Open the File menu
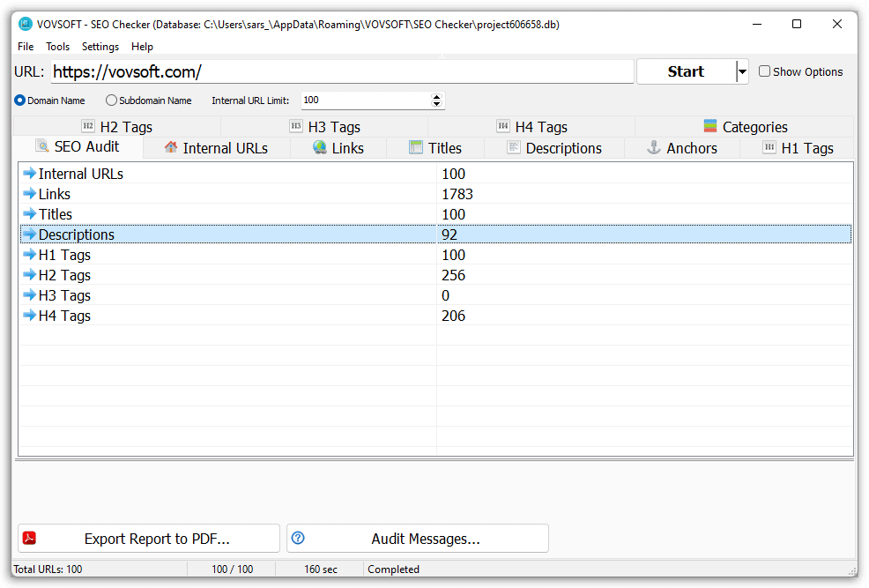The height and width of the screenshot is (588, 869). pos(26,47)
